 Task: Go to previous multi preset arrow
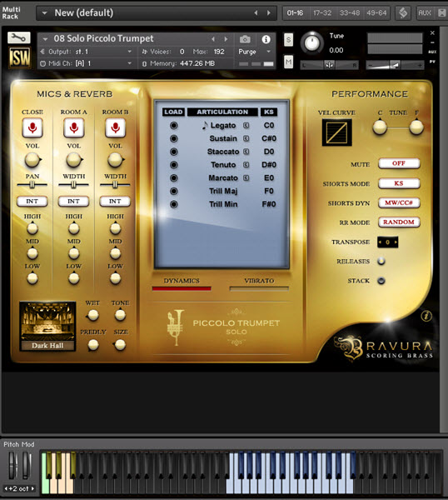pos(256,13)
